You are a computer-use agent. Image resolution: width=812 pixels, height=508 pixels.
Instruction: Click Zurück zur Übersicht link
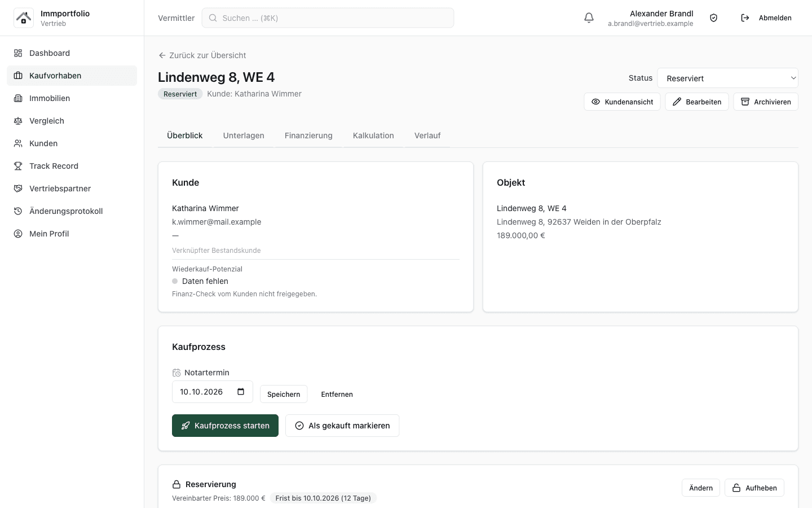202,55
